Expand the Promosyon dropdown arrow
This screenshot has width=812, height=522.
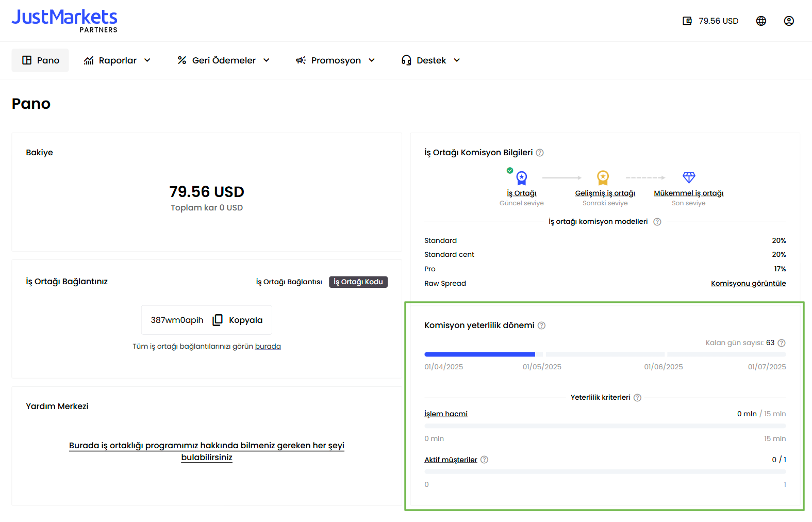(x=372, y=60)
